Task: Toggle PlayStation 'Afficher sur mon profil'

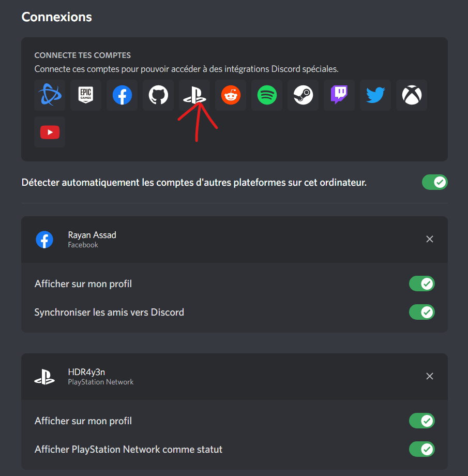Action: click(422, 421)
